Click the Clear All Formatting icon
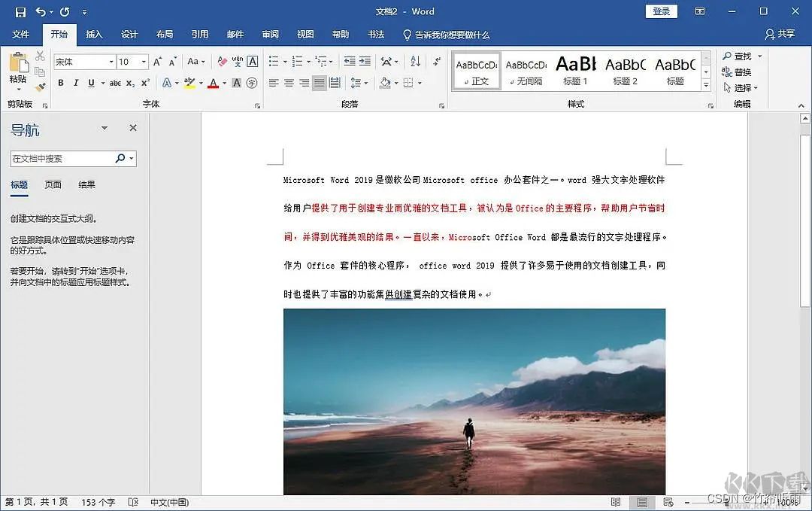Screen dimensions: 812x511 point(221,61)
